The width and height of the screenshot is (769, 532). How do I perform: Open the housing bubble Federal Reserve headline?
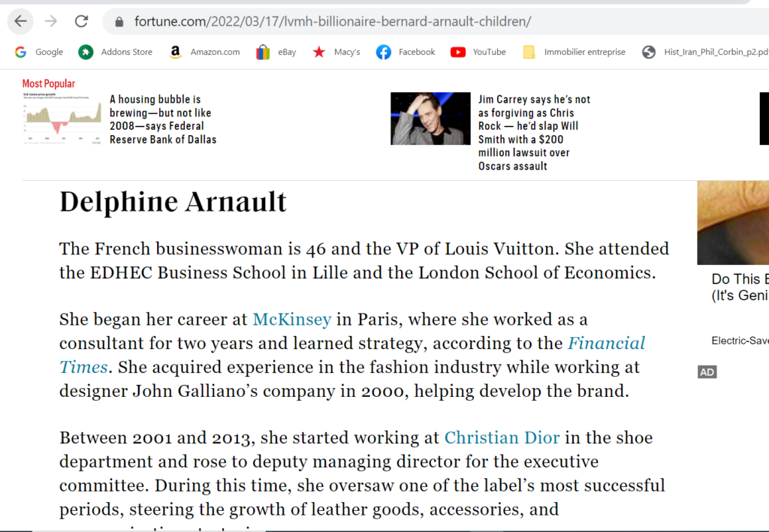point(163,119)
